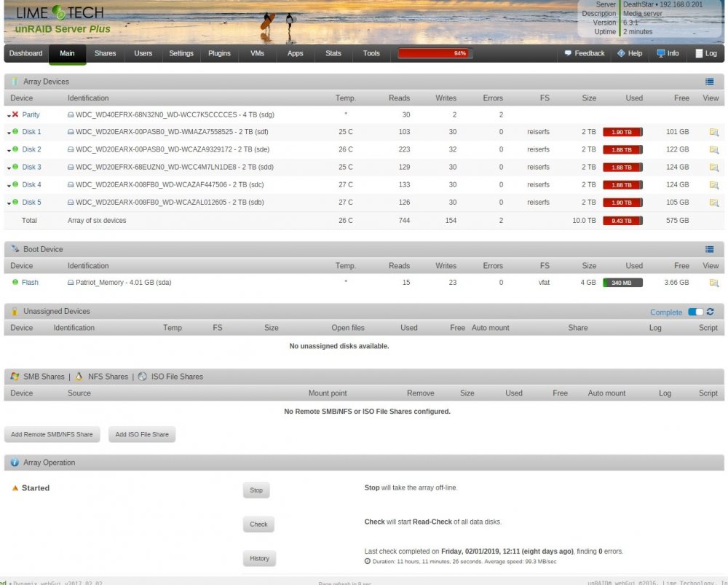Open the VMs tab
This screenshot has width=728, height=585.
coord(257,53)
